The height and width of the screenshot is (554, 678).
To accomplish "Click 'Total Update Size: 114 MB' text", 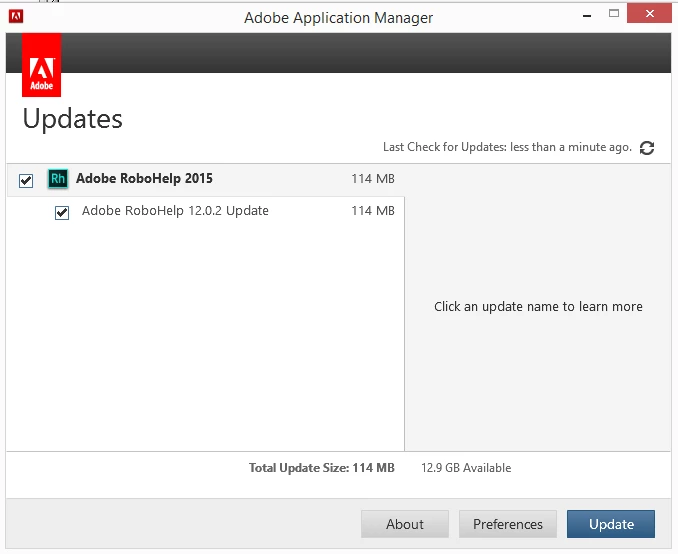I will (x=322, y=468).
